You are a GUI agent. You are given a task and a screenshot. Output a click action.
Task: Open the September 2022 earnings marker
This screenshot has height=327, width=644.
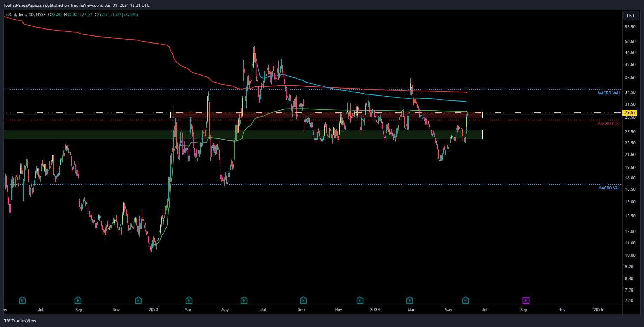click(78, 300)
